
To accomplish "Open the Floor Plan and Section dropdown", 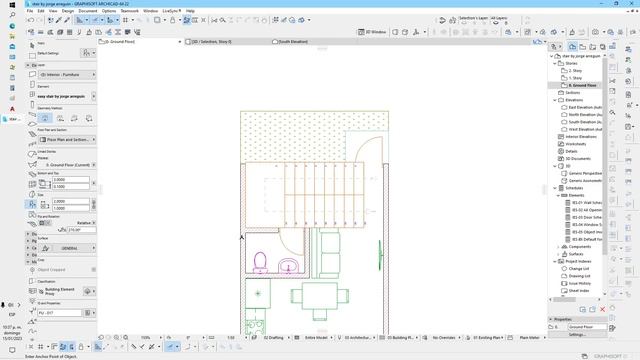I will click(x=67, y=140).
